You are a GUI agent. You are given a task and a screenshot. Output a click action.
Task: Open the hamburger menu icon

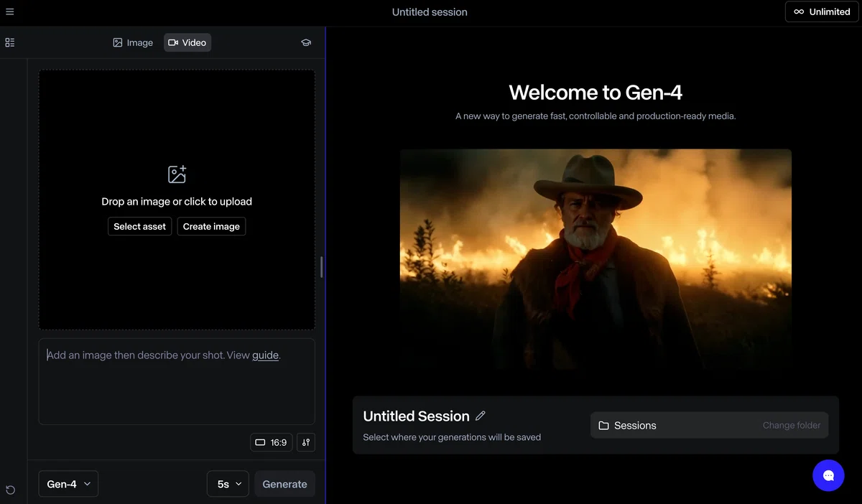(10, 11)
